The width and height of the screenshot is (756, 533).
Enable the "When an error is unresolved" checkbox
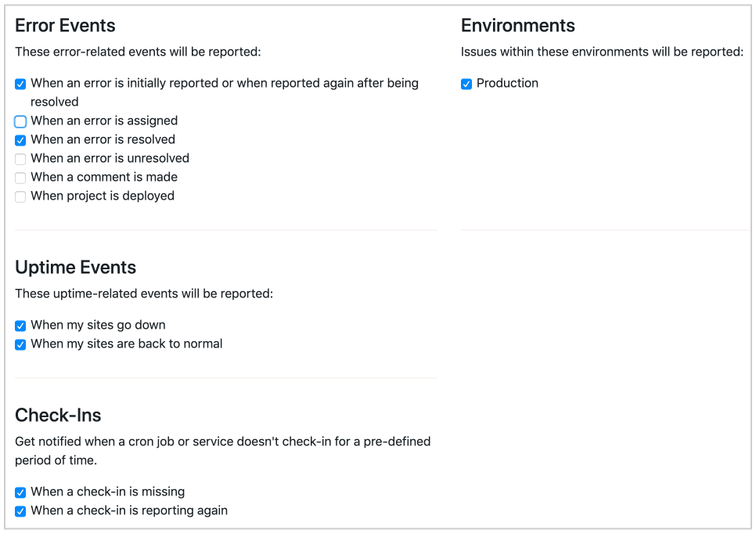(x=20, y=158)
